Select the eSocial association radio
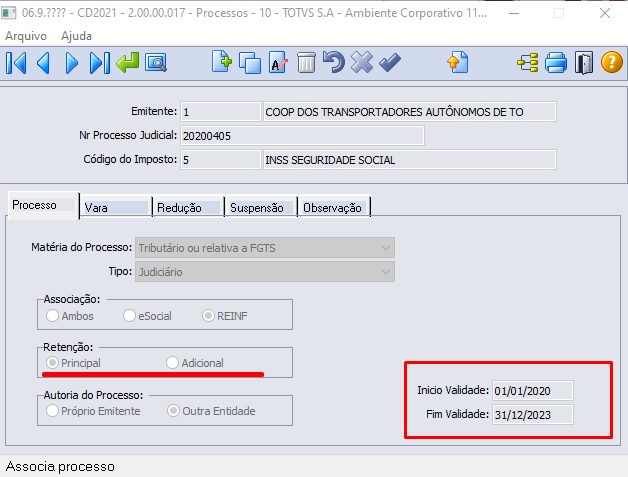The width and height of the screenshot is (628, 477). (x=129, y=316)
